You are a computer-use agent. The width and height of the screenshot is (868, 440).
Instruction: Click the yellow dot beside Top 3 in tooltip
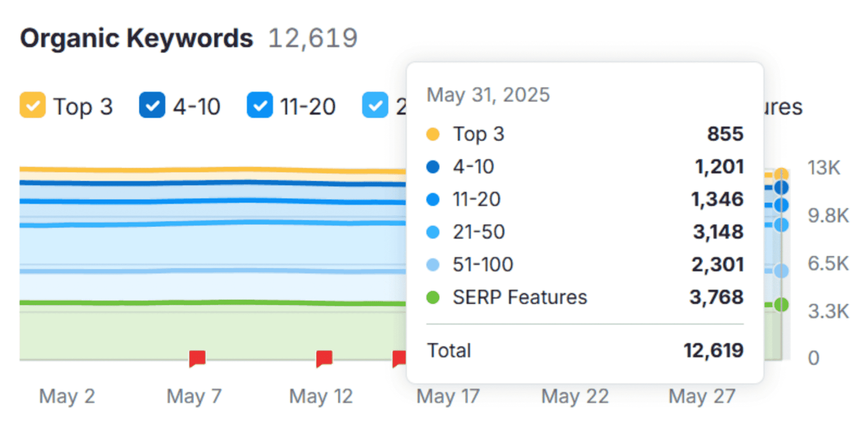coord(433,134)
